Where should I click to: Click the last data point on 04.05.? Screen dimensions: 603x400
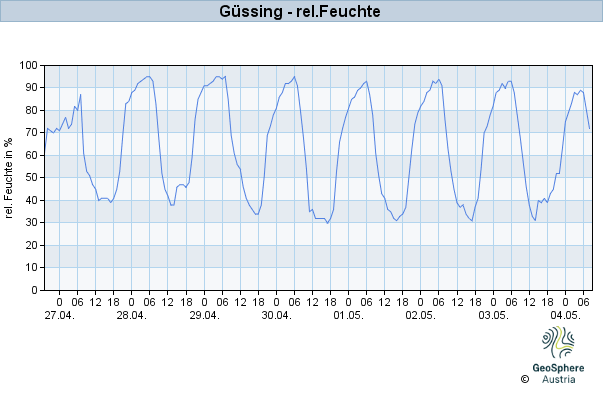point(589,128)
